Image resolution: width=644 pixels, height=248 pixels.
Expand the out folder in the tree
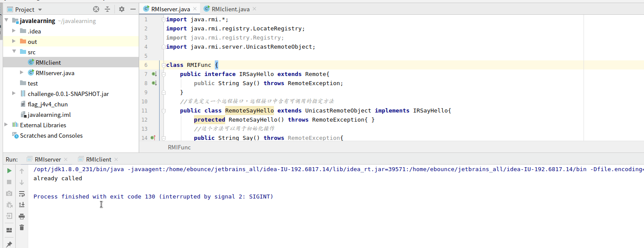[x=14, y=42]
